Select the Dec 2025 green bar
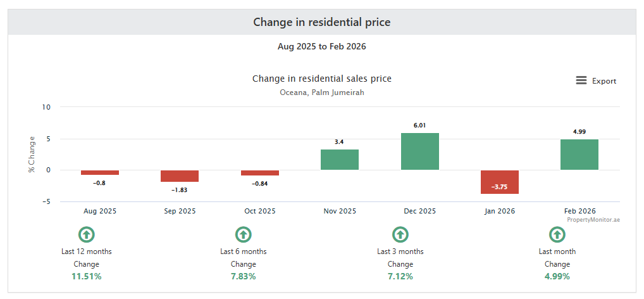The image size is (644, 299). point(420,151)
